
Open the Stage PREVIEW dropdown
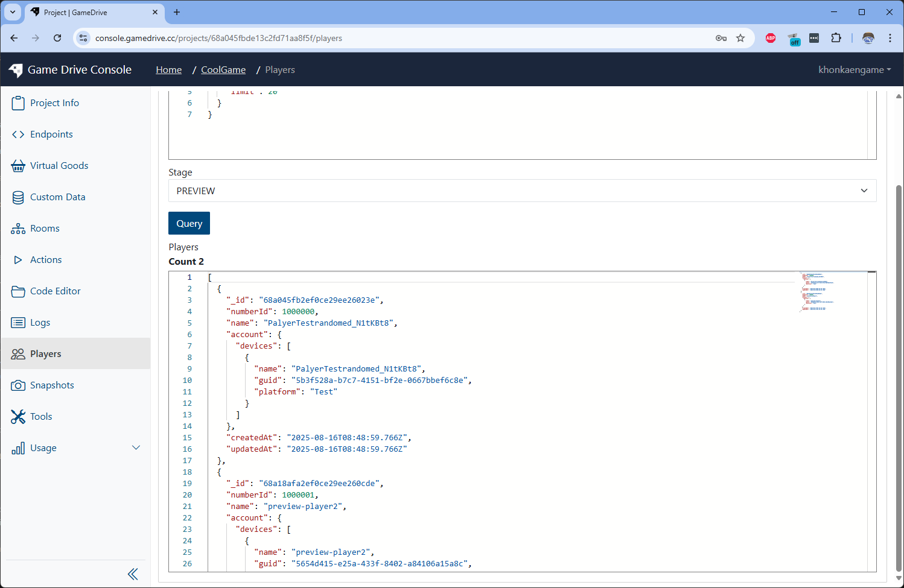(522, 191)
